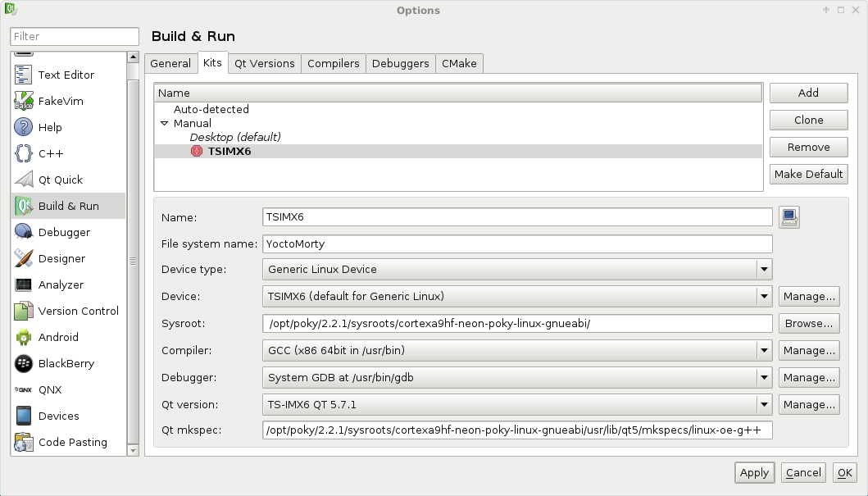Select the Qt Quick paper plane icon
868x496 pixels.
(x=23, y=180)
